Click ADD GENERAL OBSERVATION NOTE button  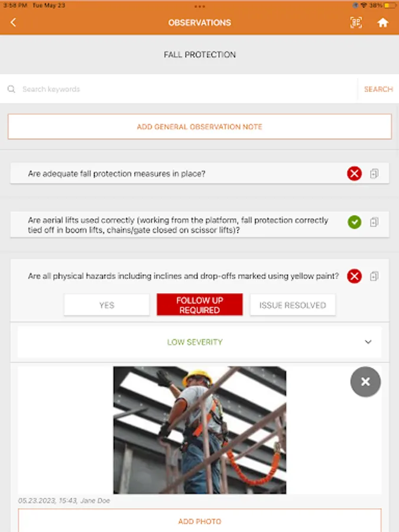(x=200, y=126)
